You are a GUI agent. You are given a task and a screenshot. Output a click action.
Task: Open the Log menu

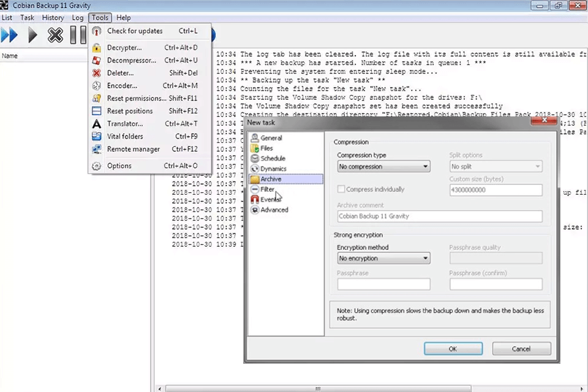(x=78, y=18)
